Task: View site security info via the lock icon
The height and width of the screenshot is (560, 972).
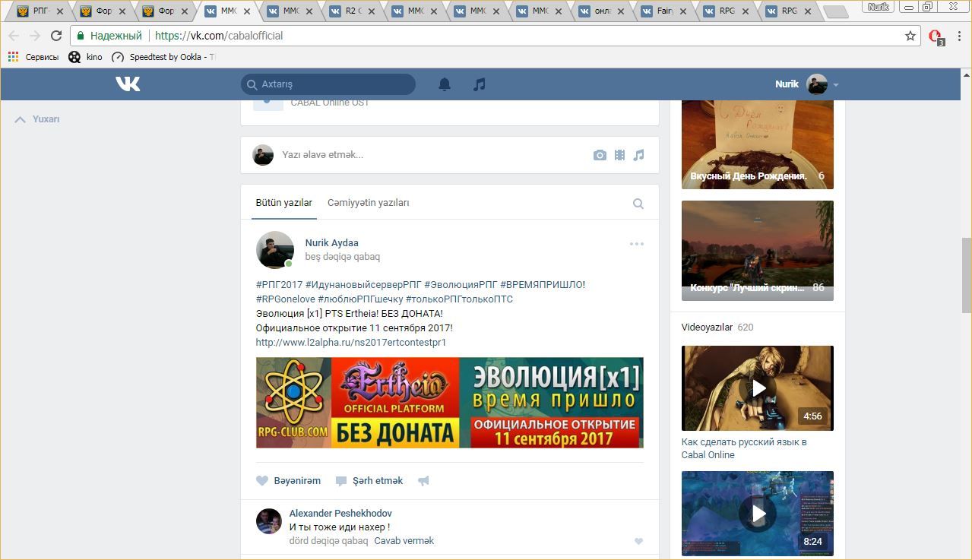Action: [81, 36]
